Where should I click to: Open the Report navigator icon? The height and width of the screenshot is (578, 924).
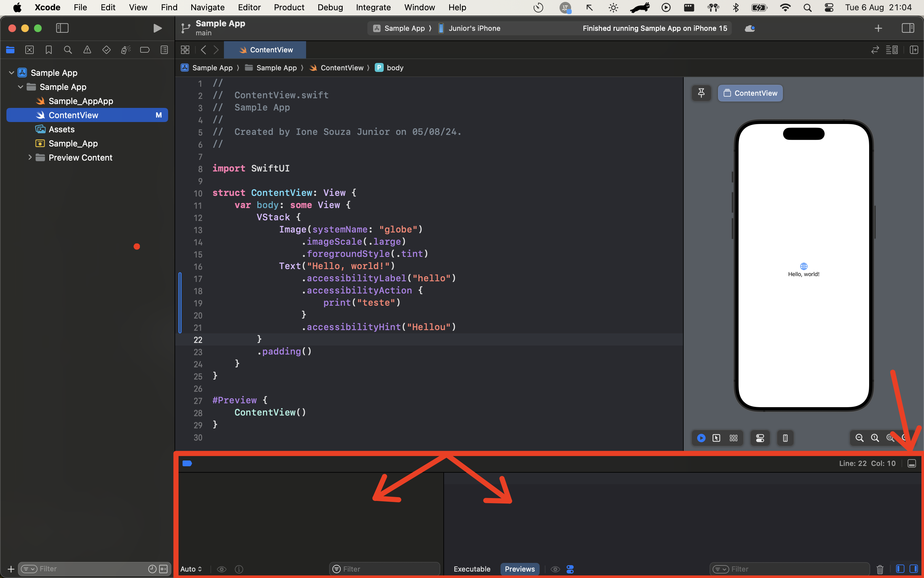pos(164,50)
